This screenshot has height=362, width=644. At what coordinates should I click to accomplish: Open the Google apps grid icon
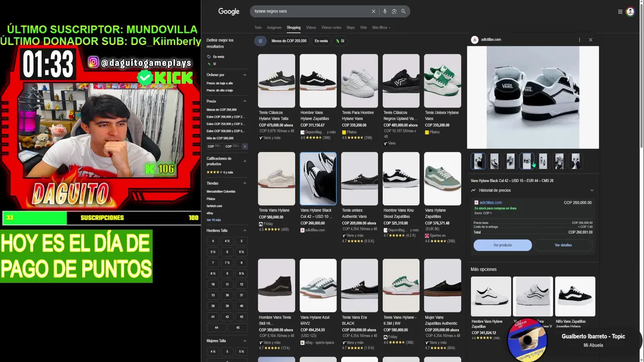pyautogui.click(x=620, y=12)
